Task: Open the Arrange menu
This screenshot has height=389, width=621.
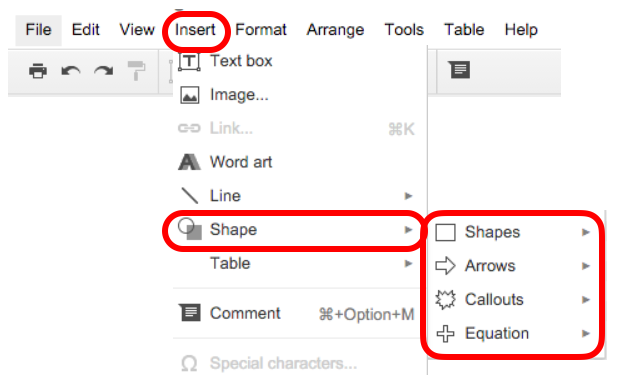Action: click(x=335, y=30)
